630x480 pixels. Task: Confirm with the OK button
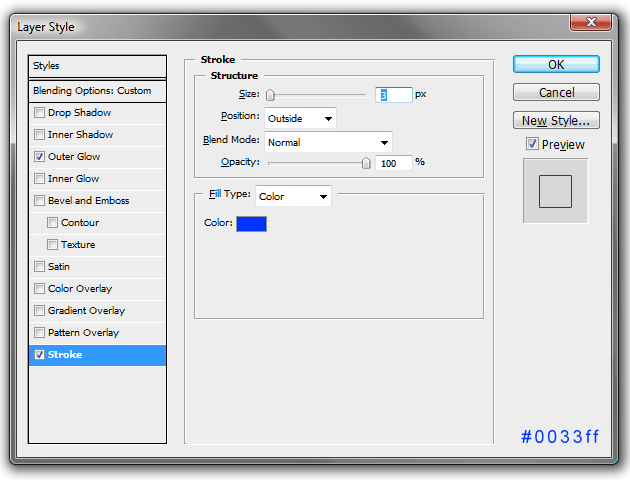coord(556,65)
